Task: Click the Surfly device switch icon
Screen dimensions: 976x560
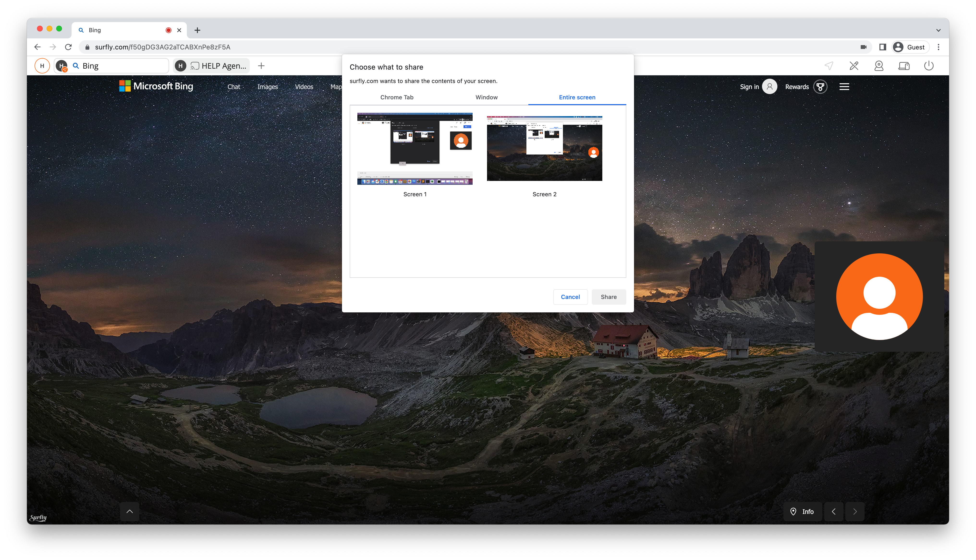Action: (x=904, y=66)
